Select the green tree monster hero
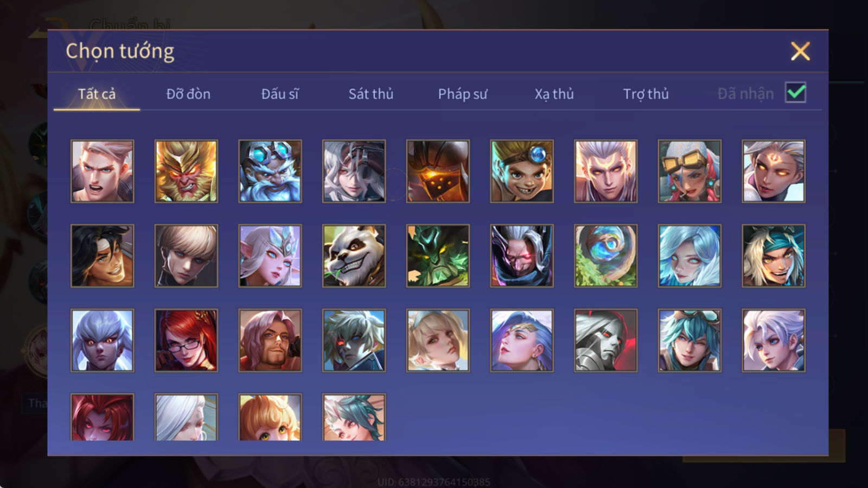The image size is (868, 488). (x=438, y=256)
